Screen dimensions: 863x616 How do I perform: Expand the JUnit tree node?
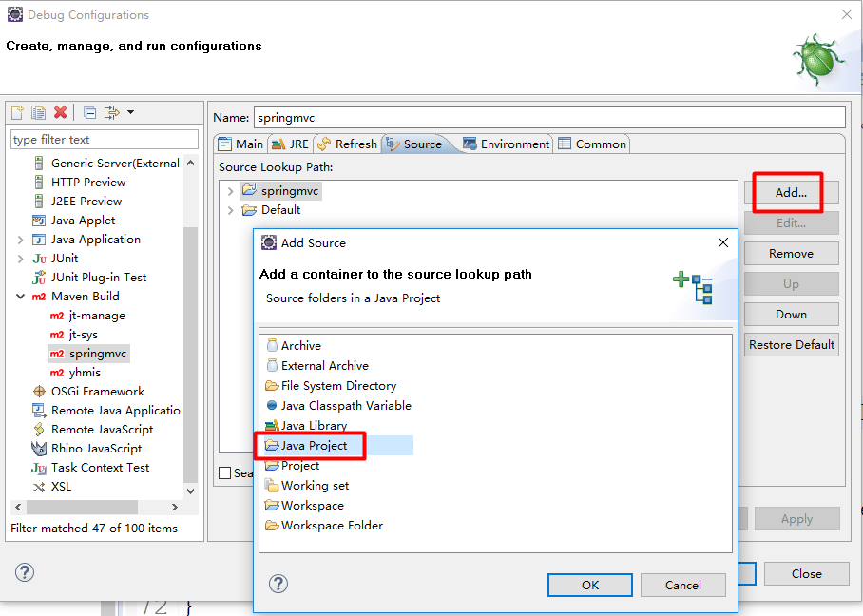(x=20, y=259)
